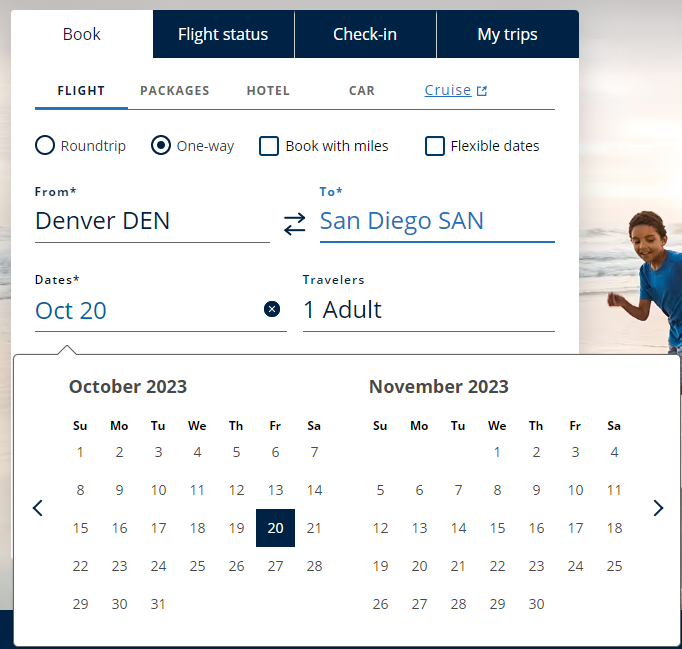Select the One-way radio option
Viewport: 682px width, 649px height.
pyautogui.click(x=161, y=146)
